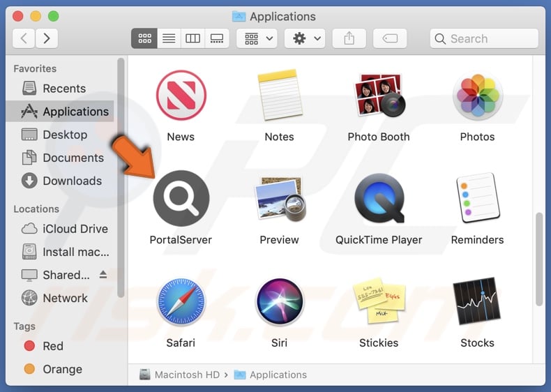Open the Preview app icon

point(280,198)
